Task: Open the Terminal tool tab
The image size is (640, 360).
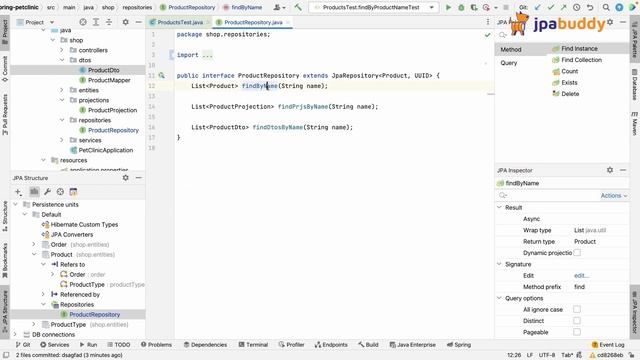Action: click(x=253, y=344)
